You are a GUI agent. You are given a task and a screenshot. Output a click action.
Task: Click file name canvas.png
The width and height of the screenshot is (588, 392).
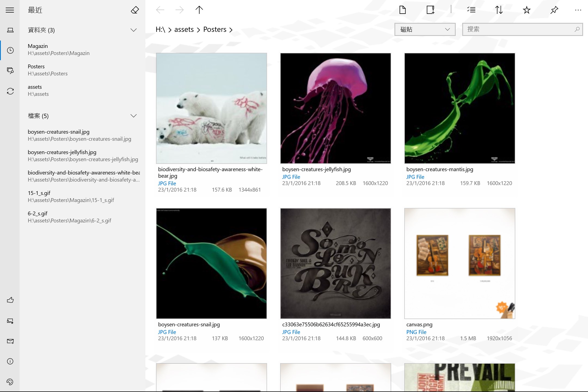(x=419, y=324)
